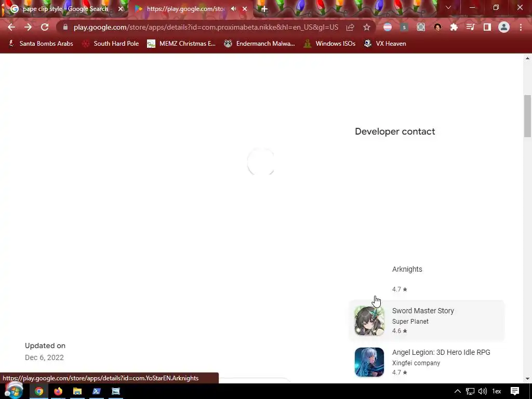Open the striped pink and blue extension icon

point(388,27)
